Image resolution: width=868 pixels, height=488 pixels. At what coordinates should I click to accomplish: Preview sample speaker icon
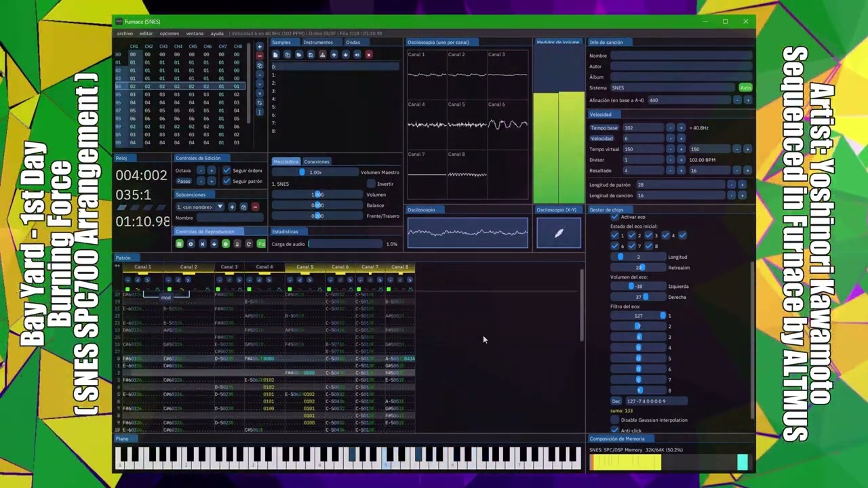[x=357, y=55]
